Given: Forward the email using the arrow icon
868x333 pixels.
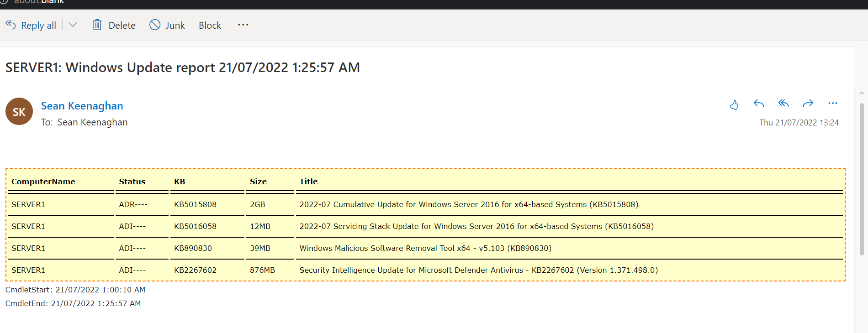Looking at the screenshot, I should point(808,104).
